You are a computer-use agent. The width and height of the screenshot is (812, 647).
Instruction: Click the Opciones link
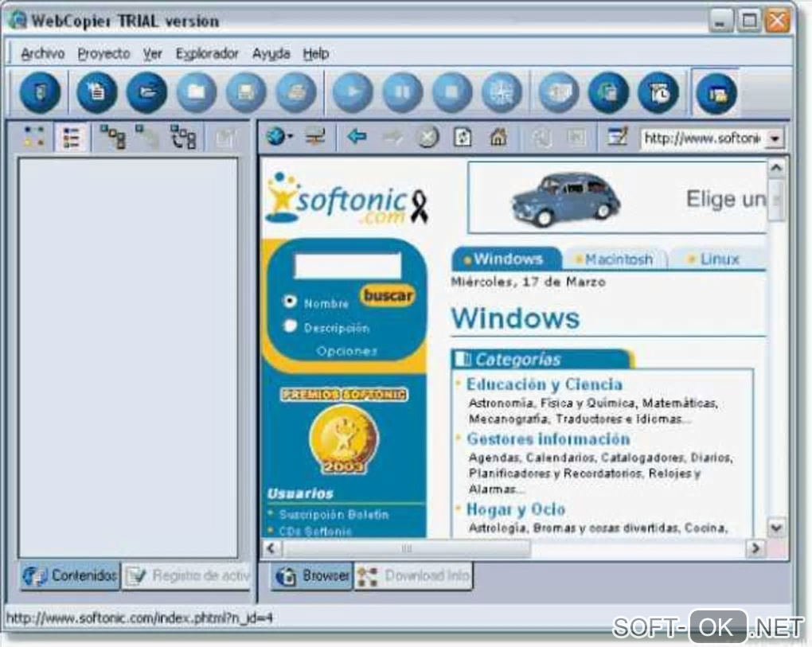click(346, 351)
